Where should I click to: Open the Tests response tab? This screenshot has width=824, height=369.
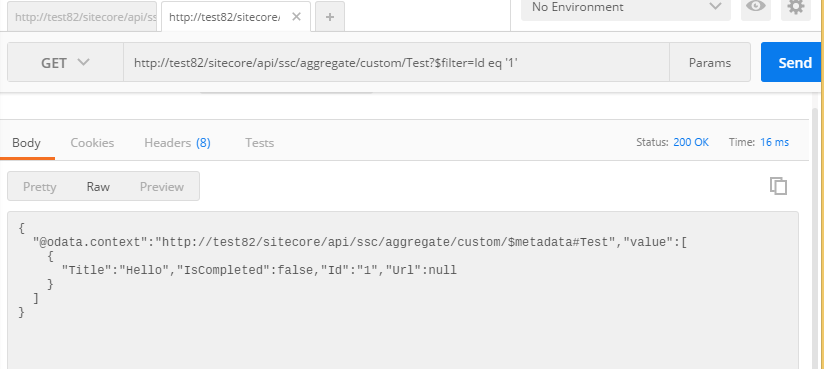259,143
